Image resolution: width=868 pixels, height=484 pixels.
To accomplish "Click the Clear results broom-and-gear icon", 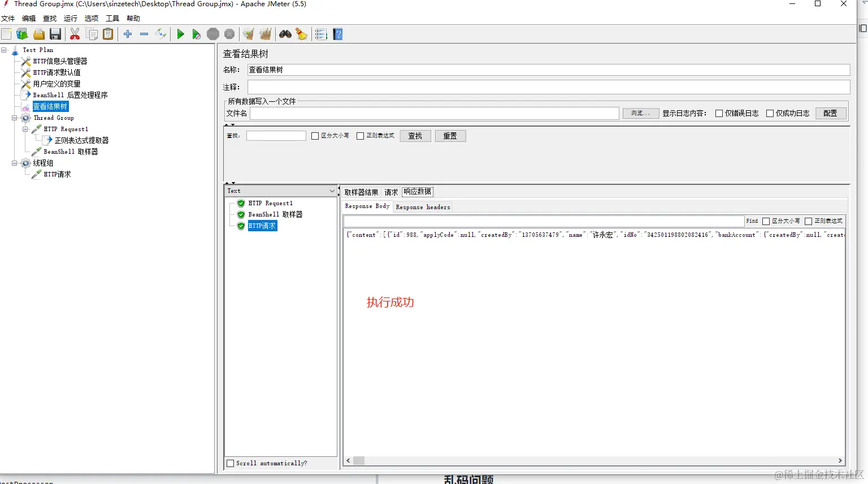I will coord(249,34).
